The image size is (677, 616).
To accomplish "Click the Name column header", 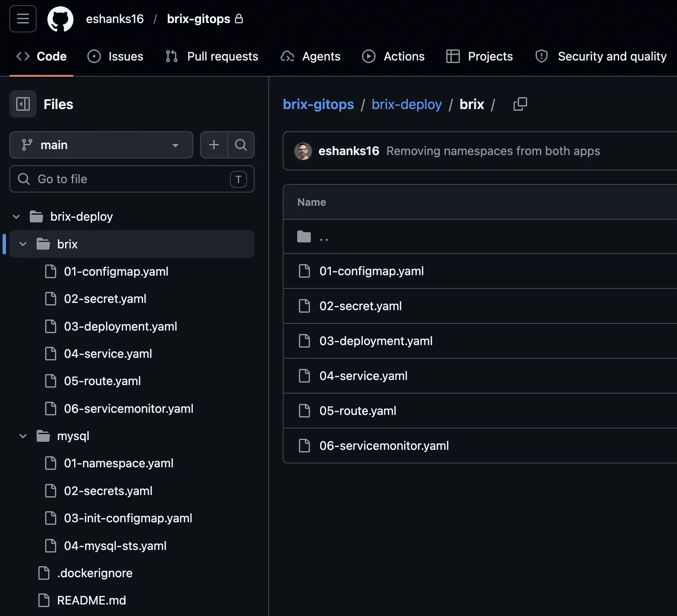I will coord(312,202).
